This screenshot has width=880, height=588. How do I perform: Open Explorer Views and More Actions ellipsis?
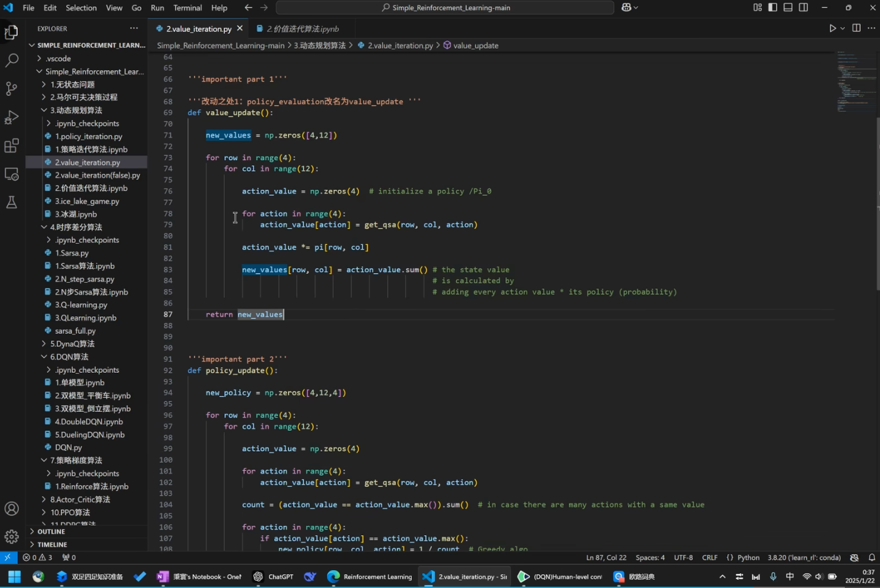point(134,28)
